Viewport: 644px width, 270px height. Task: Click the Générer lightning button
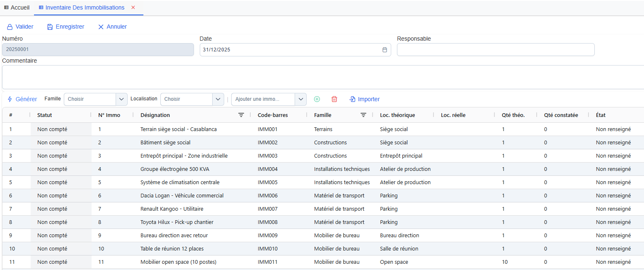point(22,99)
